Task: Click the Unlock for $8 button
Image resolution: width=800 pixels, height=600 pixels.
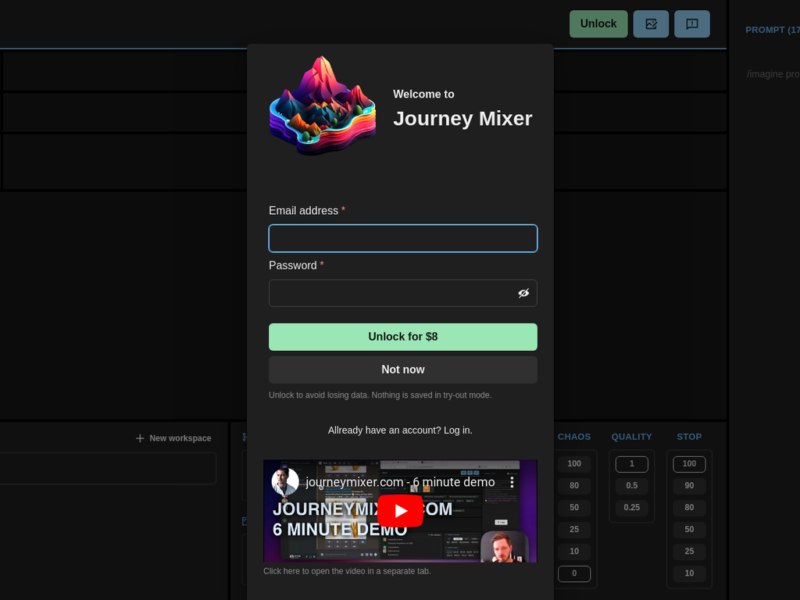Action: tap(402, 337)
